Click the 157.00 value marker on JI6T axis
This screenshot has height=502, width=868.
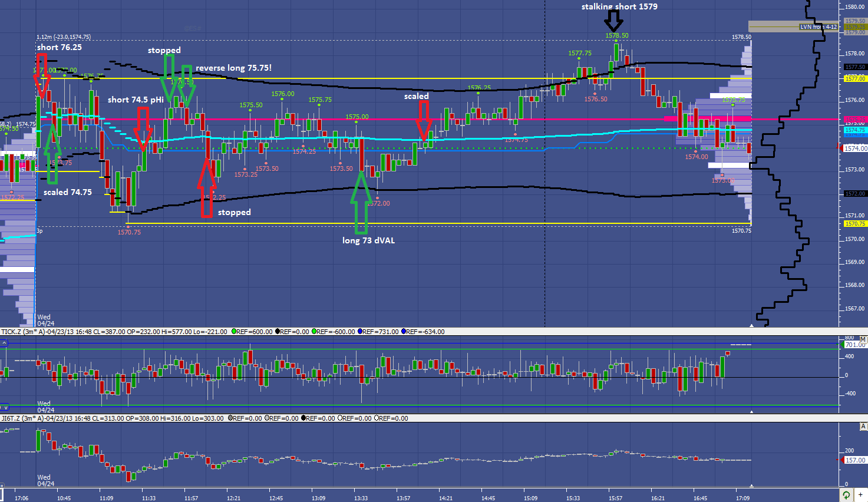(x=855, y=460)
